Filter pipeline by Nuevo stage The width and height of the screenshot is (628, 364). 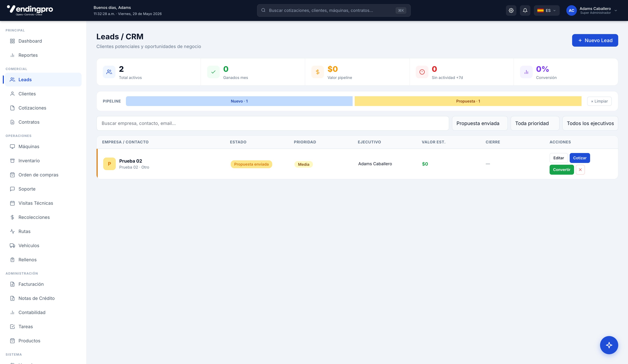(x=239, y=101)
